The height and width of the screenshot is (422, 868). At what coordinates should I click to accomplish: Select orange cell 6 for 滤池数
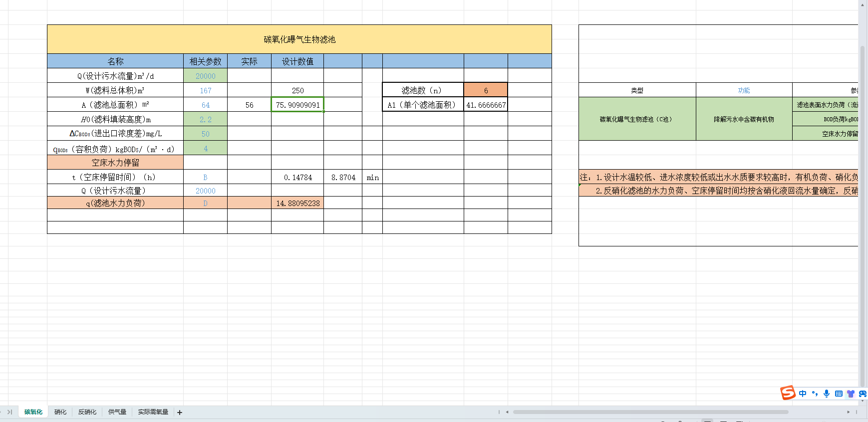point(486,90)
